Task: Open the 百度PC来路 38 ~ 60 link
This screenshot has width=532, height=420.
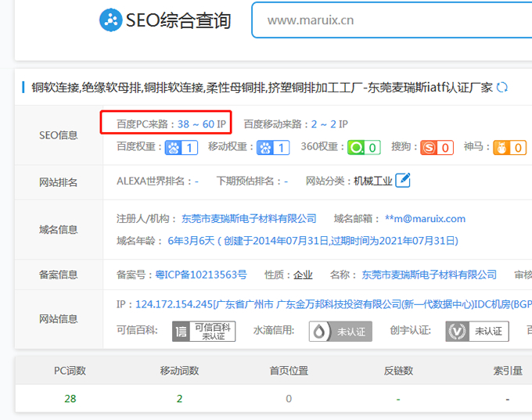Action: click(196, 124)
